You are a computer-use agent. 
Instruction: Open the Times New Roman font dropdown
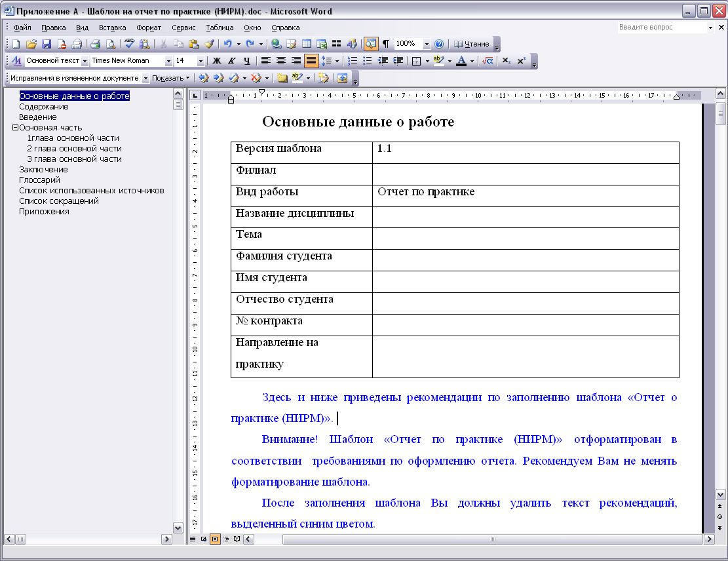pyautogui.click(x=168, y=61)
